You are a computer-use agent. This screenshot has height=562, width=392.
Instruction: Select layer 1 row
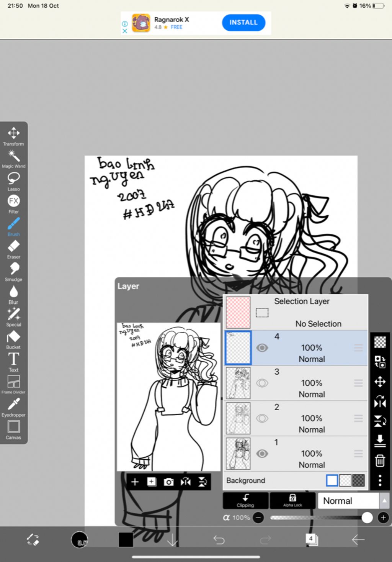tap(296, 454)
